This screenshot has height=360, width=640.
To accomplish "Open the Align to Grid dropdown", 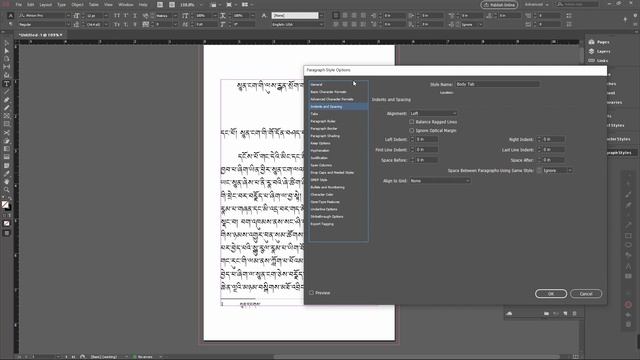I will (x=440, y=180).
